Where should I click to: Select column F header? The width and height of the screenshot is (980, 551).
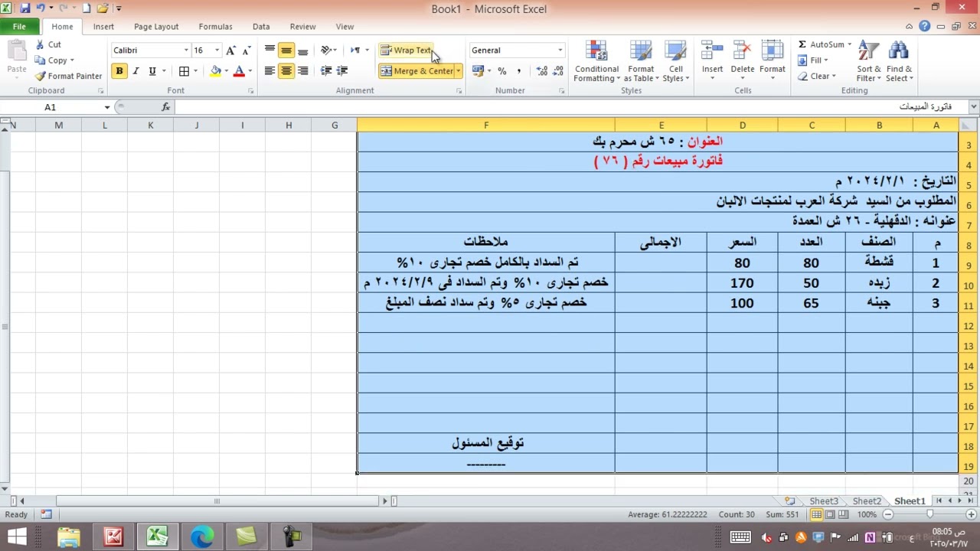pos(486,126)
